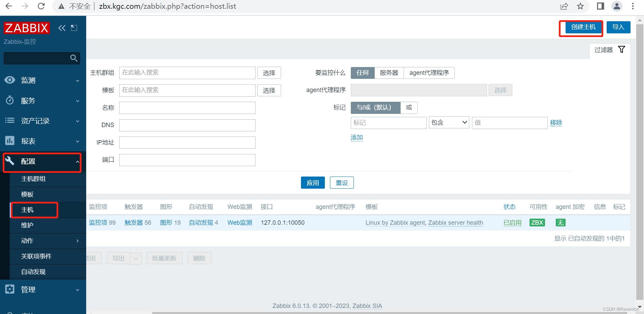Collapse sidebar with double-chevron icon
644x314 pixels.
(x=62, y=28)
